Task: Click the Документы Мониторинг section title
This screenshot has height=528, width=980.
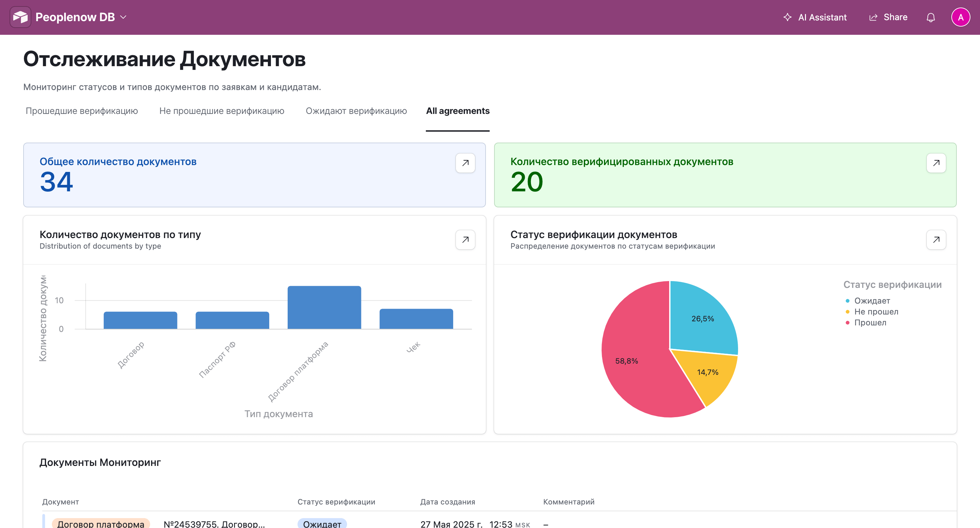Action: point(100,463)
